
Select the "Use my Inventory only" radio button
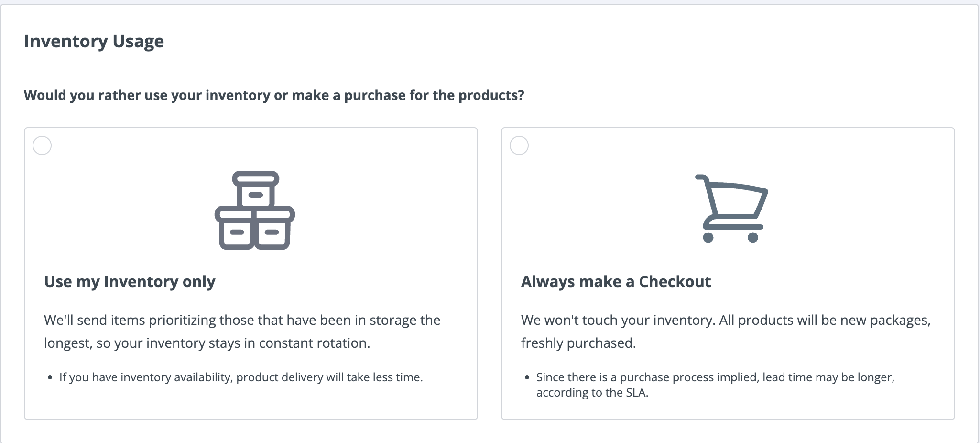[42, 145]
